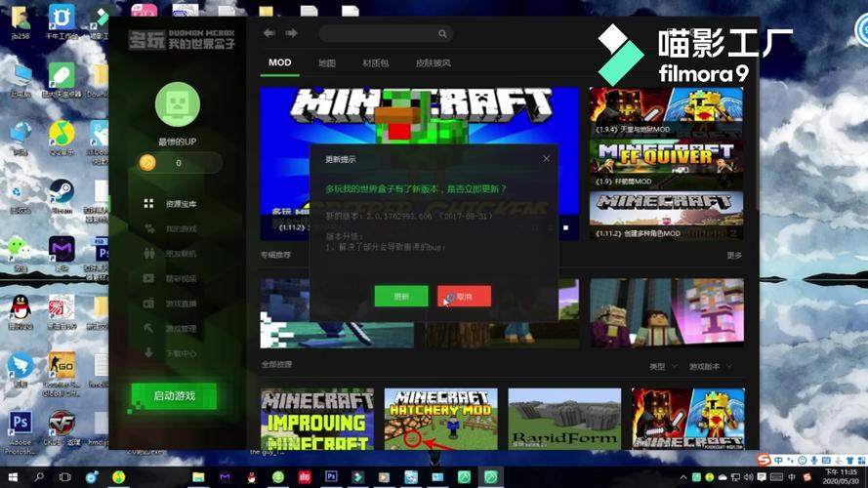This screenshot has width=868, height=488.
Task: Click the green update button in the dialog
Action: point(401,297)
